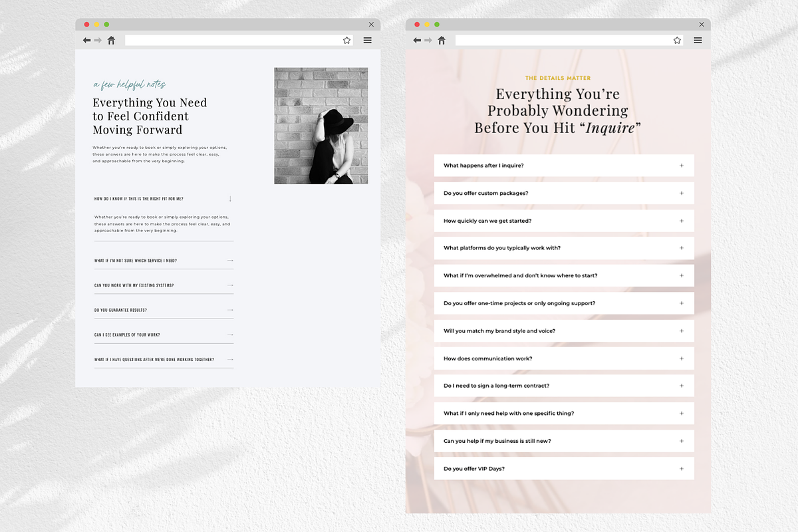
Task: Click black-and-white photo of woman in hat
Action: coord(321,126)
